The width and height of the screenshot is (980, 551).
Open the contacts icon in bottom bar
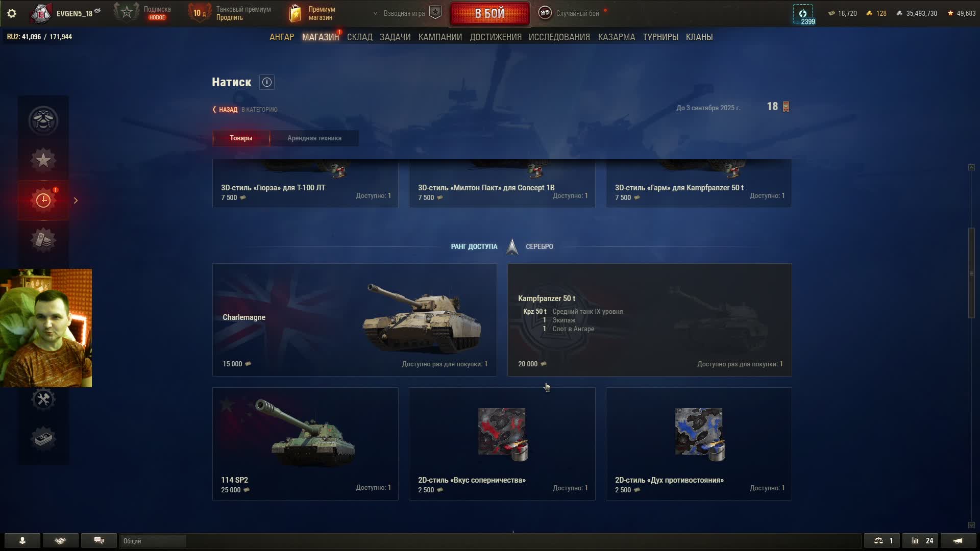pyautogui.click(x=22, y=540)
